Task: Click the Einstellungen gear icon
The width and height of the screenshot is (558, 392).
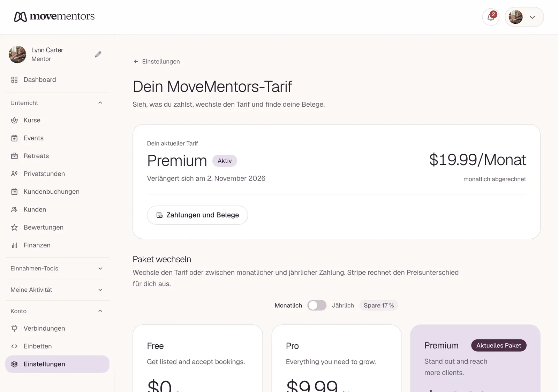Action: pos(14,364)
